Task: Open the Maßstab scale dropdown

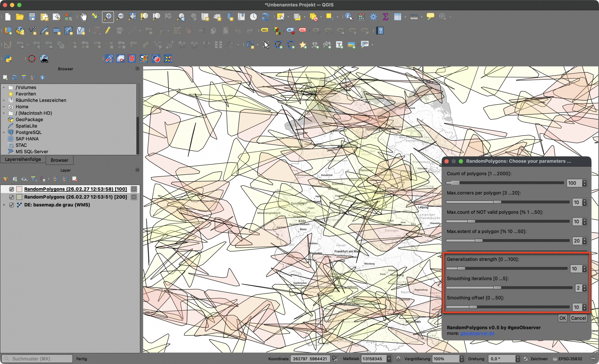Action: click(389, 359)
